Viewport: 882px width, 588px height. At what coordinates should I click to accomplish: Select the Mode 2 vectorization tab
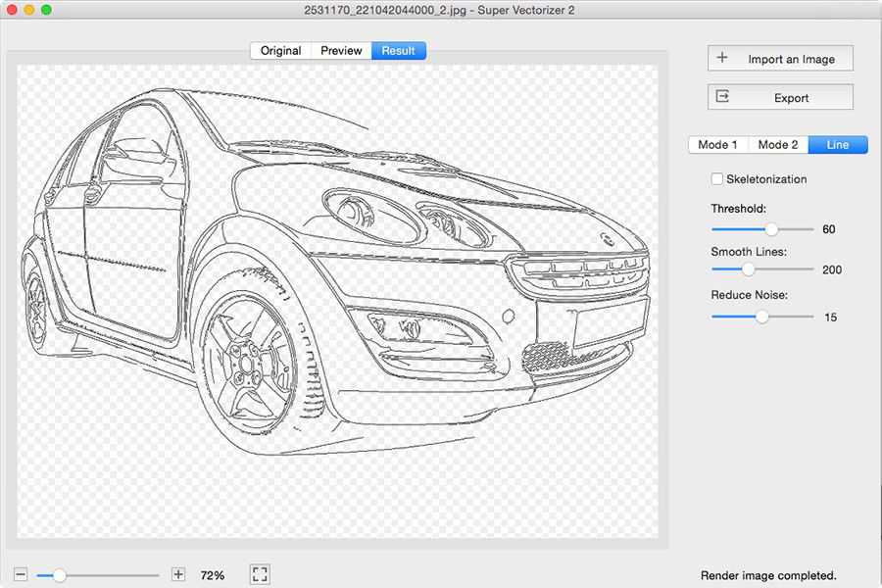click(777, 144)
